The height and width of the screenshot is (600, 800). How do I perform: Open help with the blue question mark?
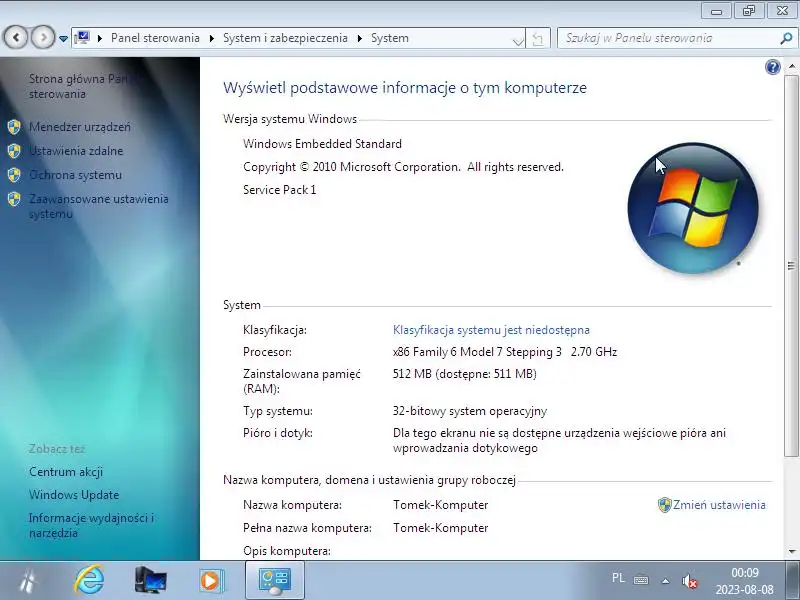[x=772, y=67]
